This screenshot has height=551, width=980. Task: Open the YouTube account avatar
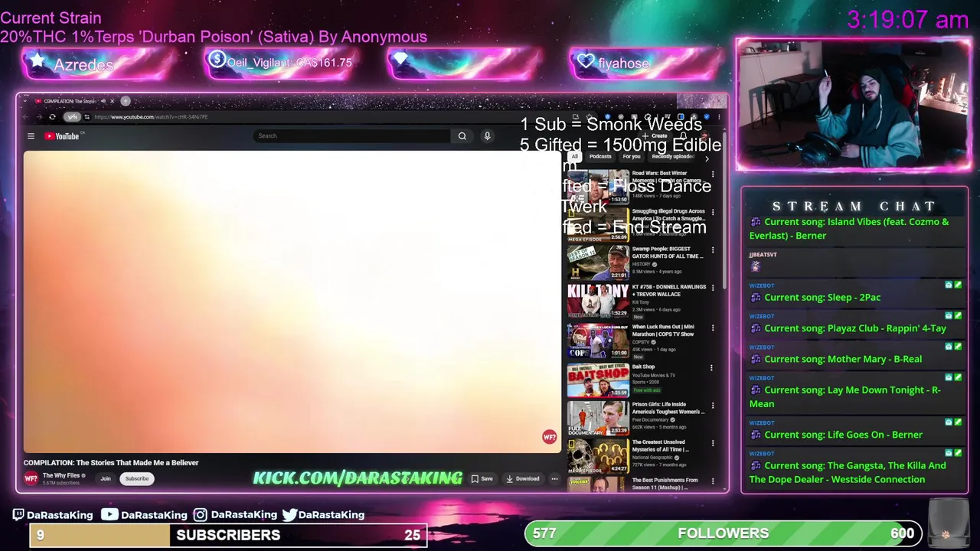click(x=704, y=136)
